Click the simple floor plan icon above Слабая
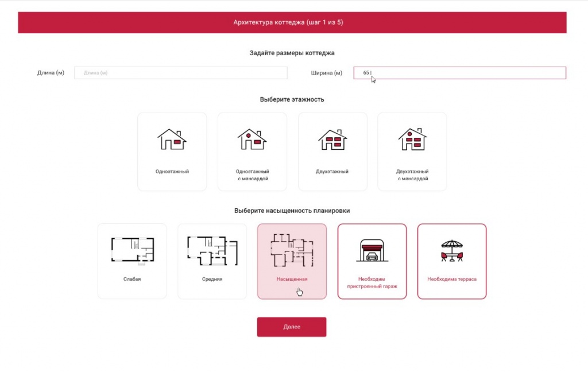Image resolution: width=588 pixels, height=372 pixels. pos(133,251)
